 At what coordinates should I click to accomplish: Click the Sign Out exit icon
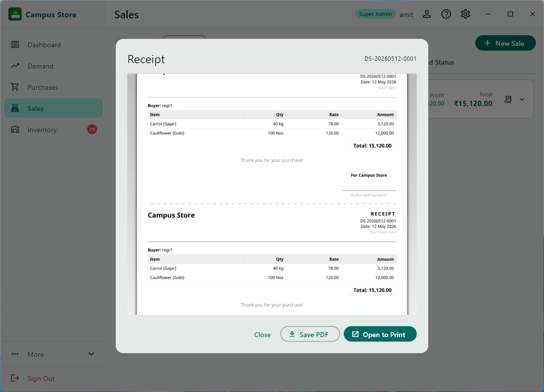pos(15,378)
